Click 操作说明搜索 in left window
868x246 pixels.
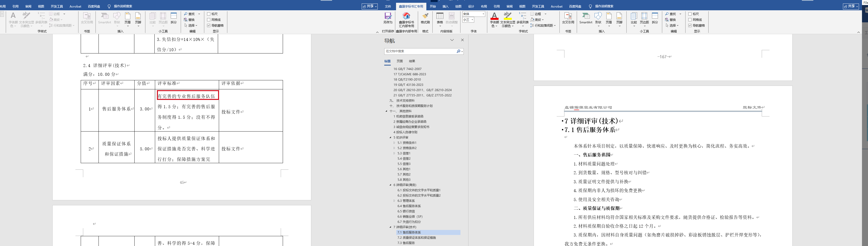[x=123, y=7]
